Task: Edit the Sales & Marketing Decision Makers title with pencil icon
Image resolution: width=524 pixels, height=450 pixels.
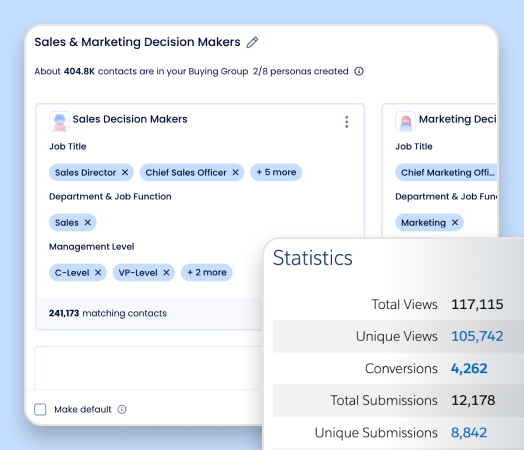Action: (252, 42)
